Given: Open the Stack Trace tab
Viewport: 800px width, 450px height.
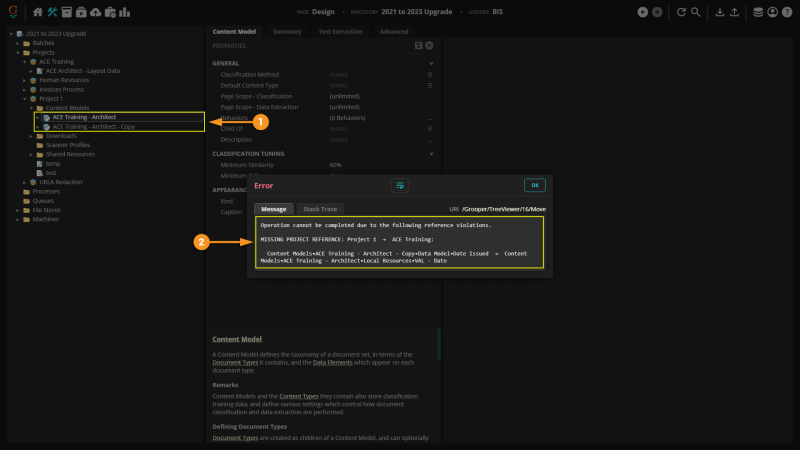Looking at the screenshot, I should [x=320, y=209].
